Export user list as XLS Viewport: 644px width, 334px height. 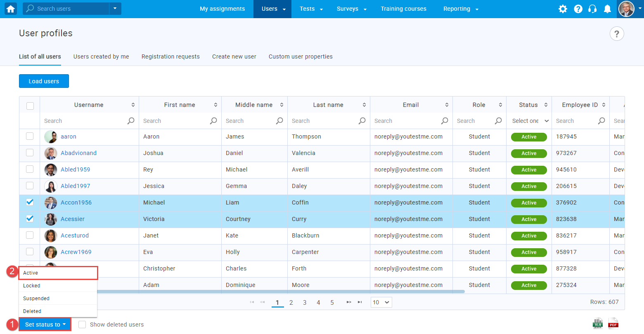598,324
